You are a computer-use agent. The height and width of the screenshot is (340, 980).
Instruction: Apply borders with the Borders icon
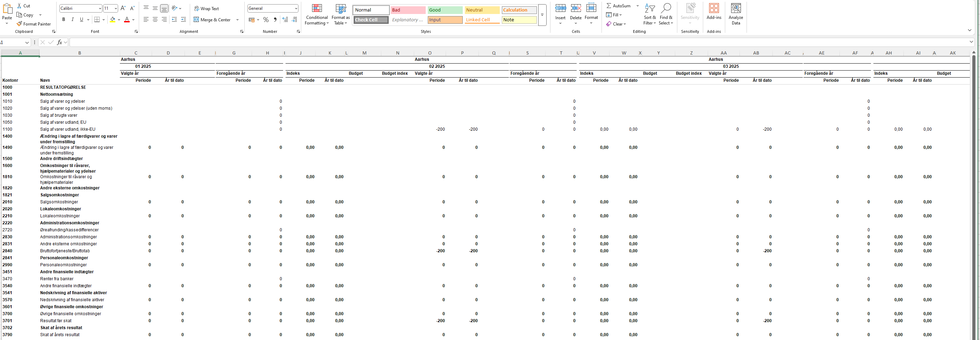(97, 20)
